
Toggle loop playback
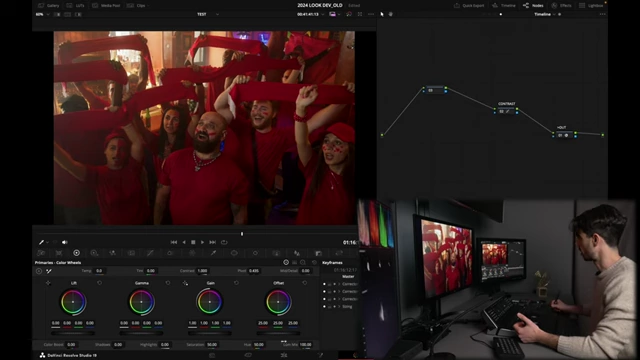(224, 242)
